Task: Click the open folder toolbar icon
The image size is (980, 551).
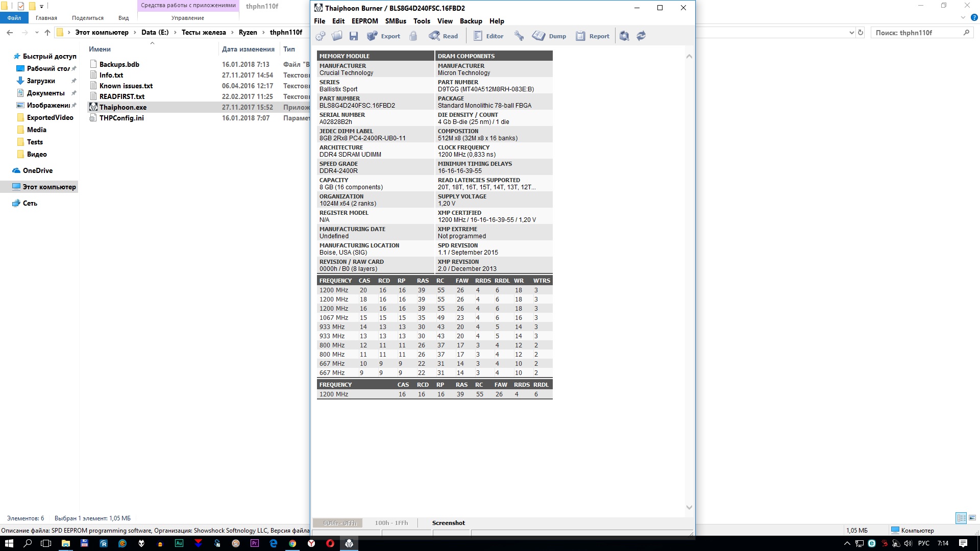Action: [337, 36]
